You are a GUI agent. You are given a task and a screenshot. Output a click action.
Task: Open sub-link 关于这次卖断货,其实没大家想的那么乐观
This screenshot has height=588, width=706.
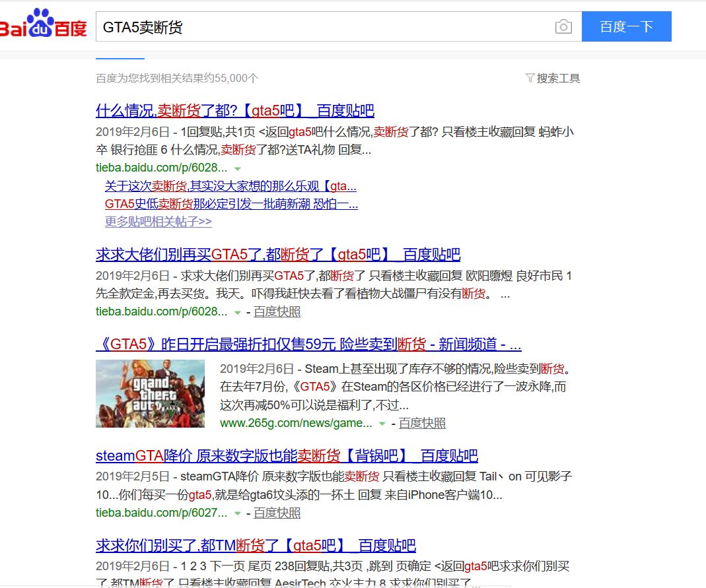[230, 186]
